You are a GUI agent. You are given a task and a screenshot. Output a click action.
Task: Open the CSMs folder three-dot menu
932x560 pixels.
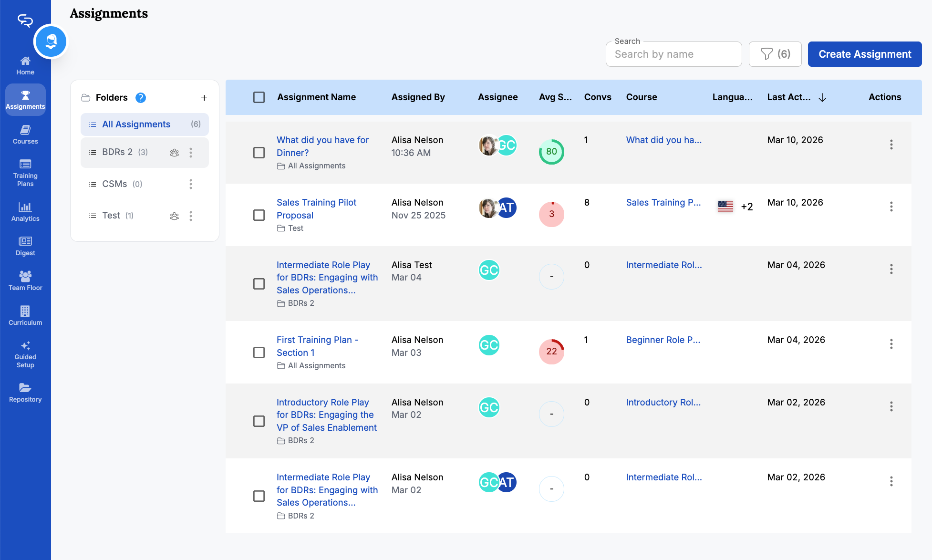coord(191,184)
